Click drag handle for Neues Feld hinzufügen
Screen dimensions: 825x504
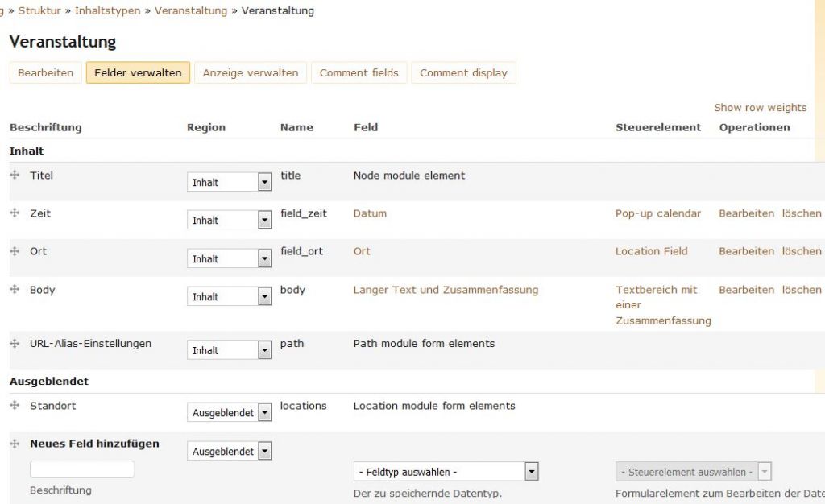coord(15,444)
